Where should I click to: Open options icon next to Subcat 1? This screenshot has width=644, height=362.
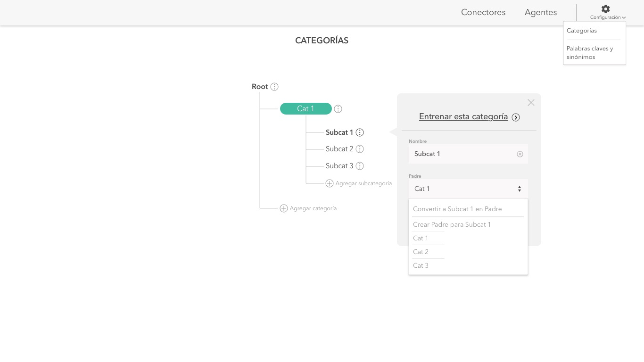(360, 132)
